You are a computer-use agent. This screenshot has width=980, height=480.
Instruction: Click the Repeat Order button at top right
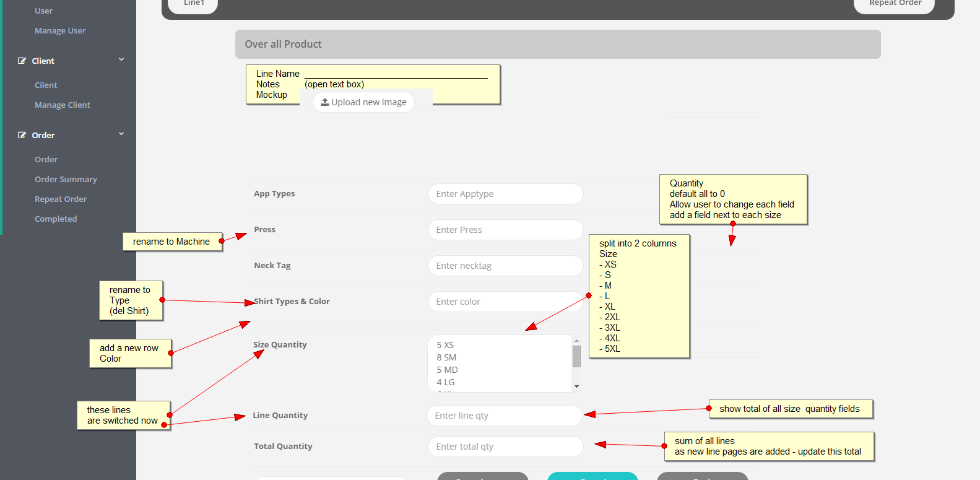point(895,5)
